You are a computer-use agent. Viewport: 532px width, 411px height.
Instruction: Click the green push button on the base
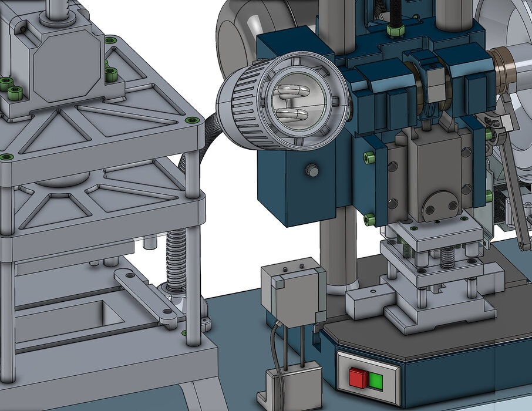376,381
